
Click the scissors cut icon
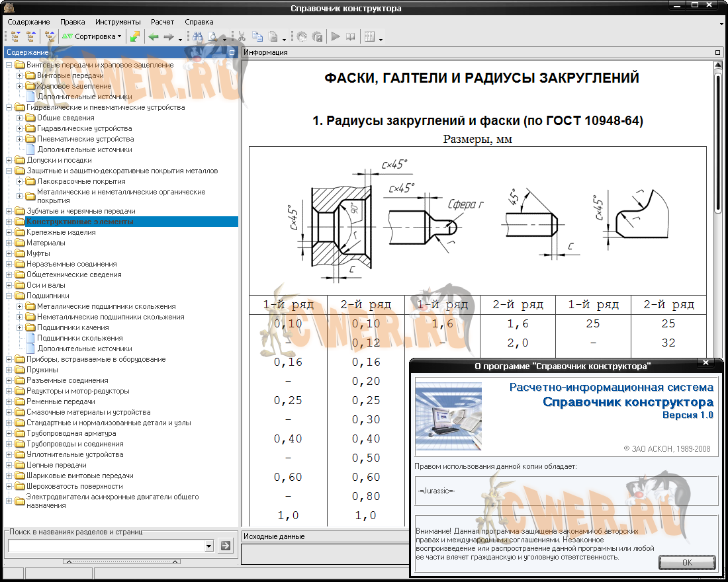(242, 37)
